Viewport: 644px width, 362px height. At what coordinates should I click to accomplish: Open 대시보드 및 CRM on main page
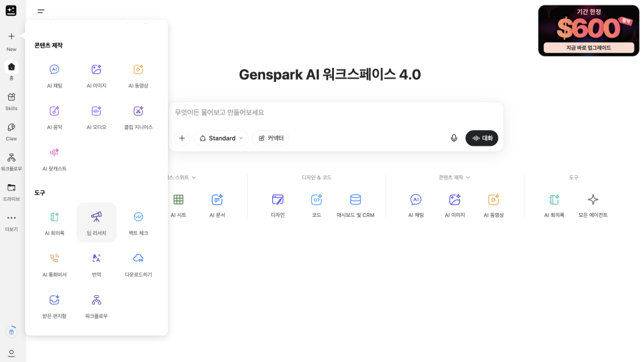(355, 206)
